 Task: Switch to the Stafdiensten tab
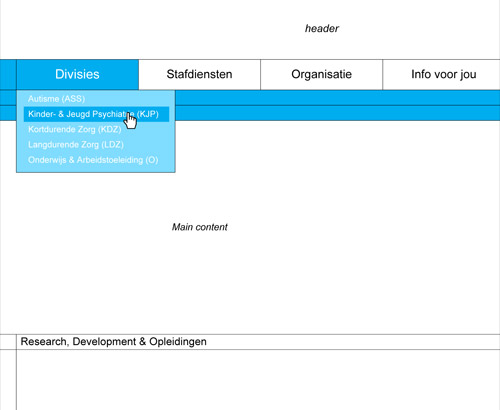(x=199, y=74)
